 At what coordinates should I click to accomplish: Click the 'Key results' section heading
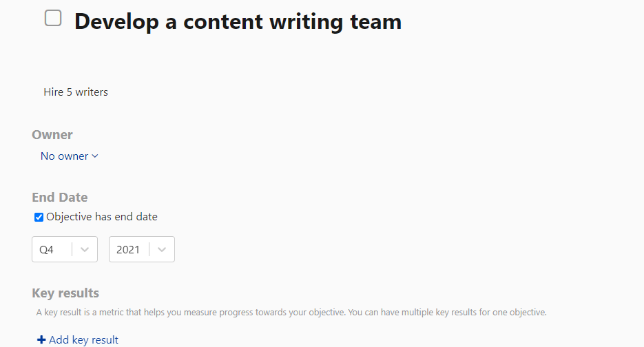(x=65, y=293)
